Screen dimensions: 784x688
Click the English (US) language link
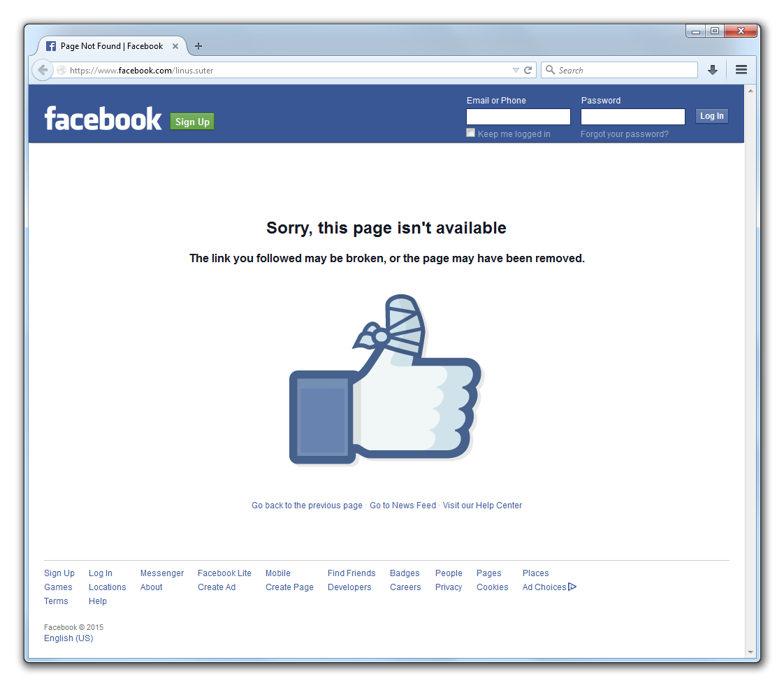point(68,638)
